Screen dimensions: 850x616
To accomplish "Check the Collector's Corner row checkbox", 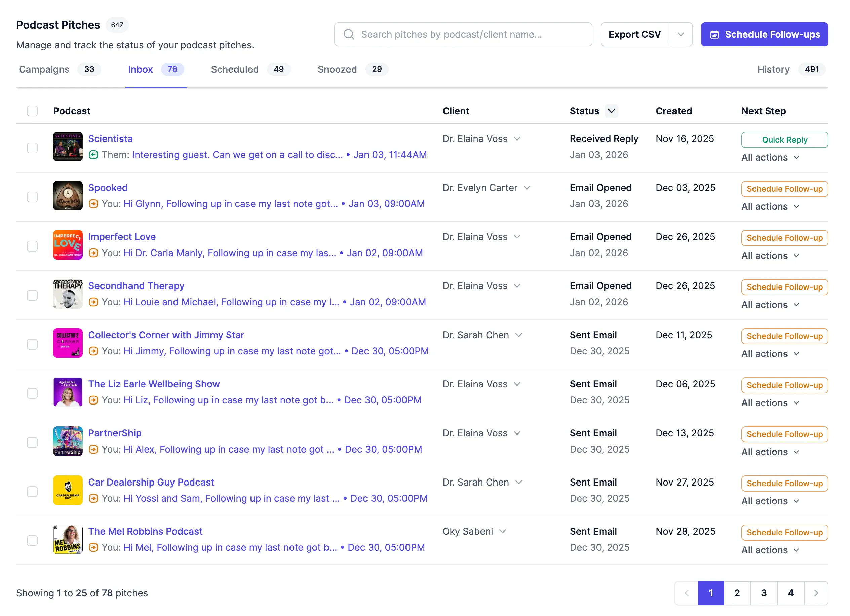I will (32, 344).
